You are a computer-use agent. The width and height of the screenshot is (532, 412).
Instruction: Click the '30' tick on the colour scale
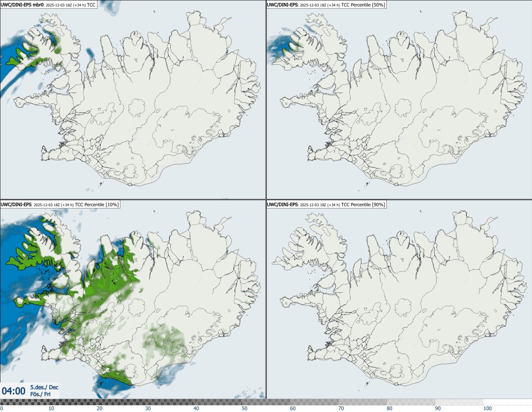(148, 408)
